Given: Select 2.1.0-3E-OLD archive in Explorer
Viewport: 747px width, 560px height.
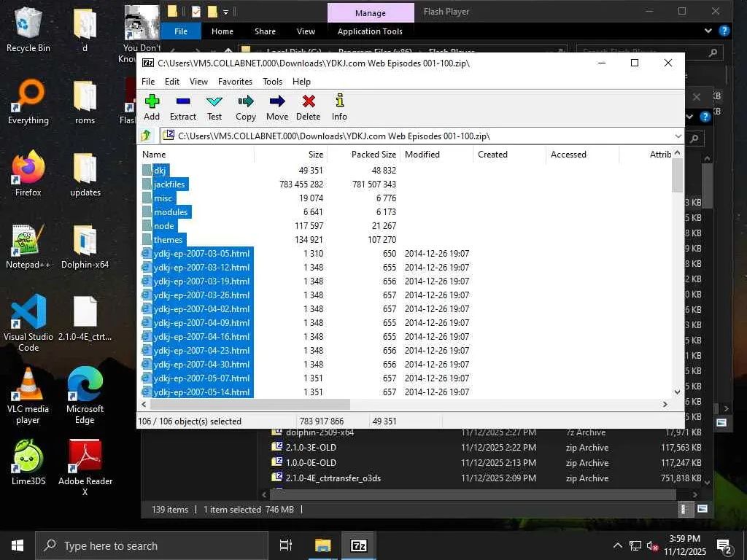Looking at the screenshot, I should pos(311,448).
